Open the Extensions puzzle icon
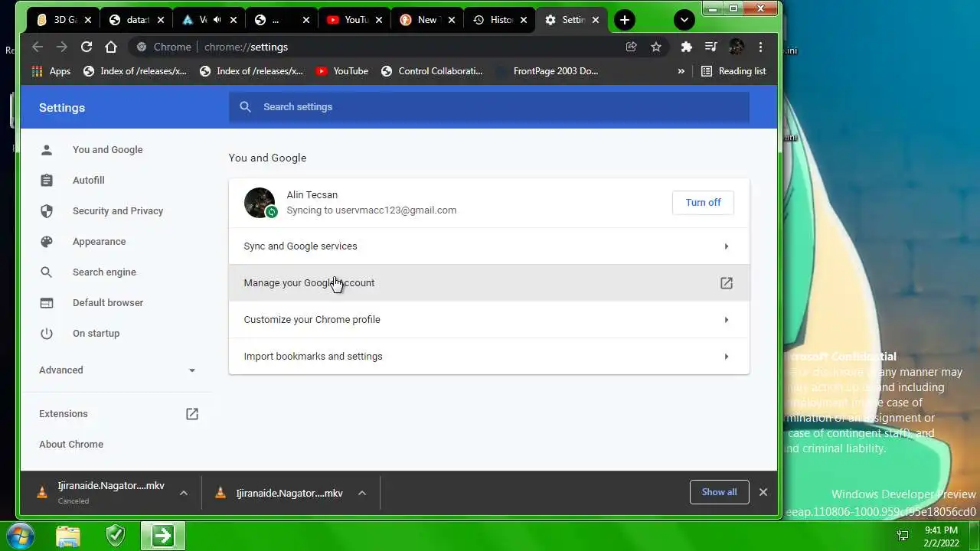This screenshot has height=551, width=980. (x=687, y=47)
